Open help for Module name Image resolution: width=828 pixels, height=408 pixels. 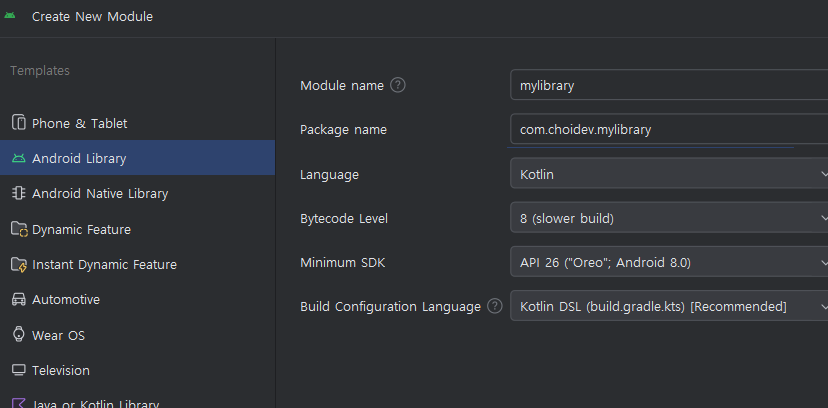click(x=398, y=85)
